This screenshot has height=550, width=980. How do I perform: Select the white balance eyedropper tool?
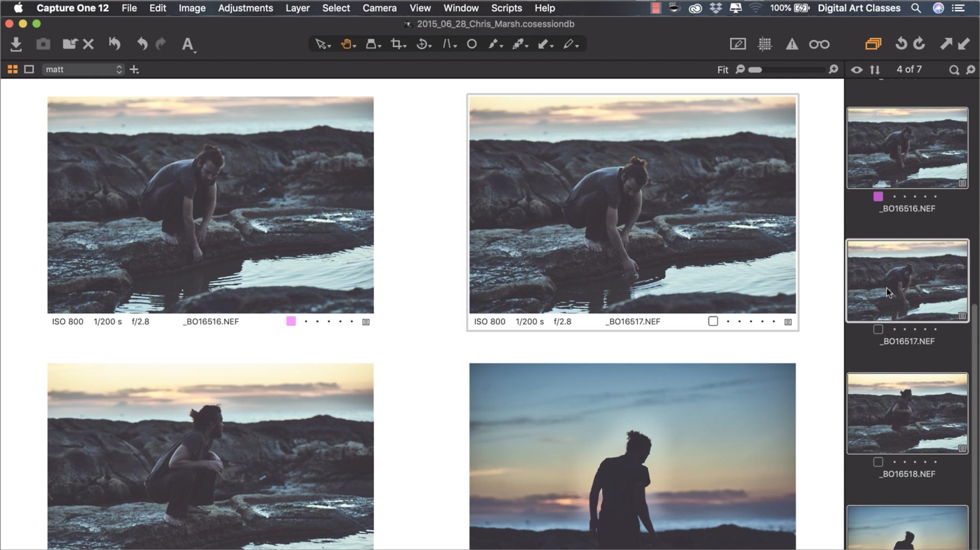pos(520,44)
